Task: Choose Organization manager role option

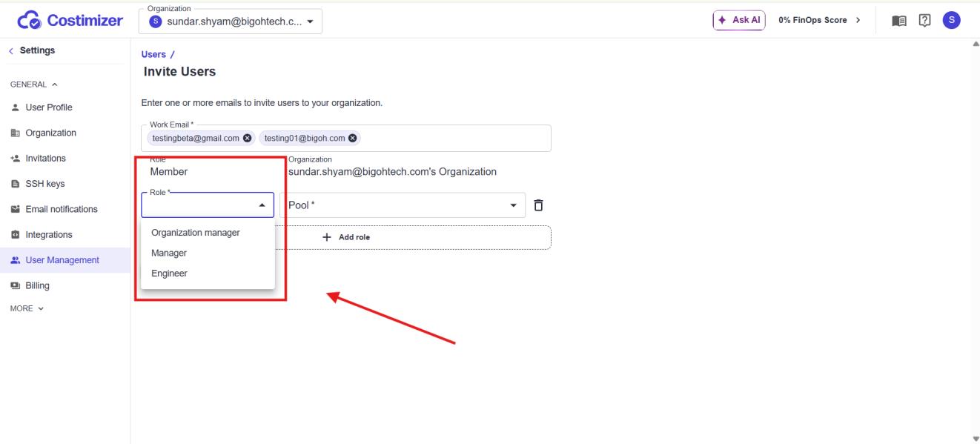Action: click(x=208, y=233)
